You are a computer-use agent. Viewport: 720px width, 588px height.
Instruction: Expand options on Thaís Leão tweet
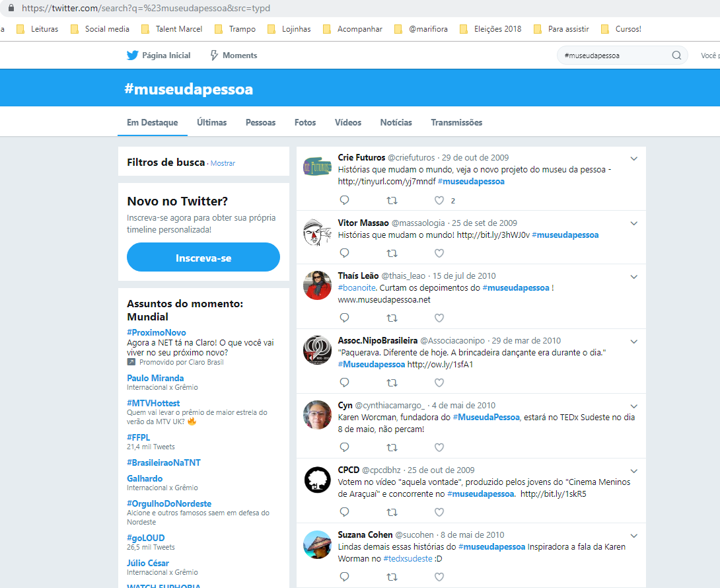pyautogui.click(x=633, y=277)
